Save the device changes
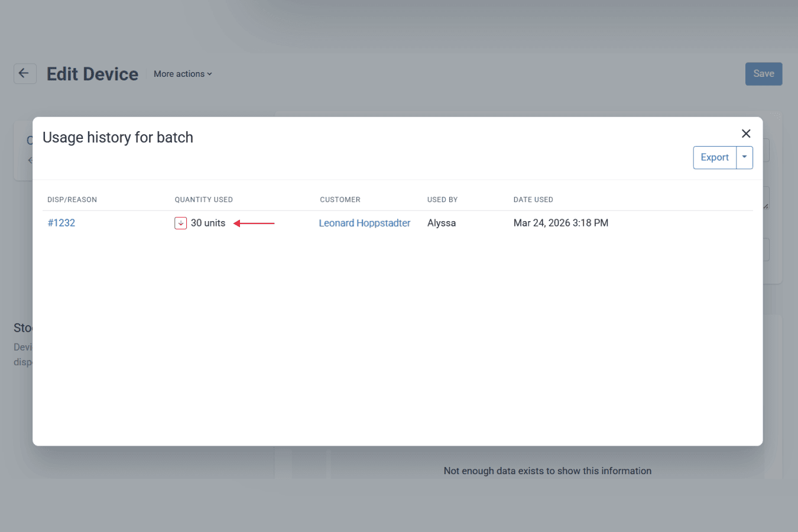This screenshot has width=798, height=532. [764, 74]
